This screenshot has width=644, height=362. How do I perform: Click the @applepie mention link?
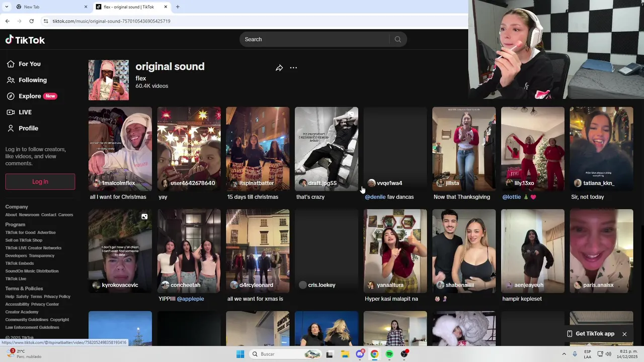(190, 299)
